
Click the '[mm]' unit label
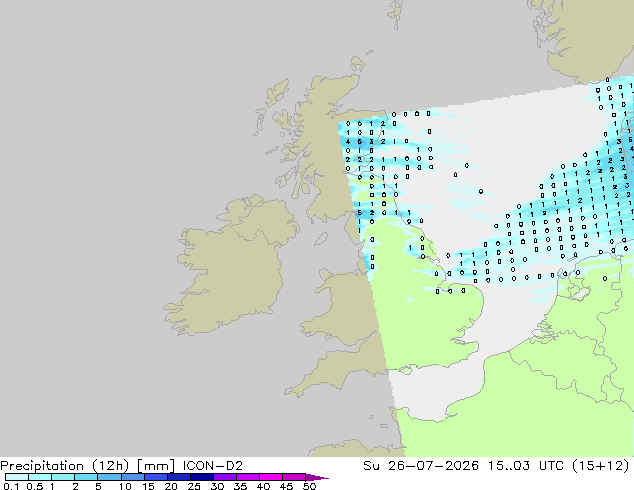click(156, 466)
